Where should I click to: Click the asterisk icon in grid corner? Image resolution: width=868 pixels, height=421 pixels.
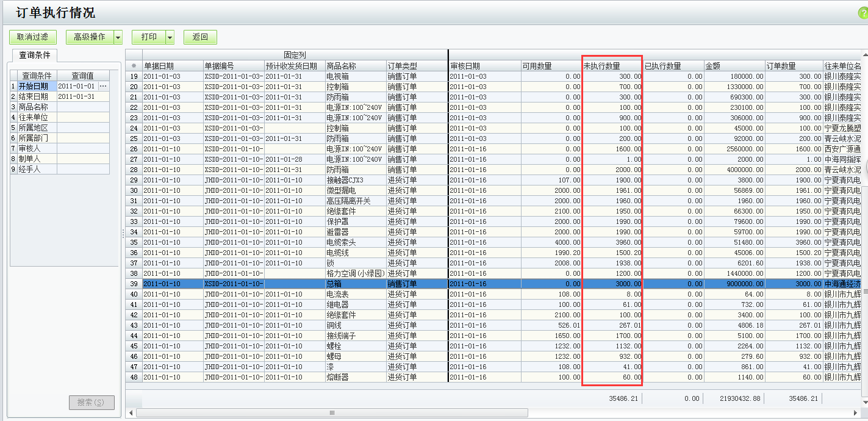134,66
